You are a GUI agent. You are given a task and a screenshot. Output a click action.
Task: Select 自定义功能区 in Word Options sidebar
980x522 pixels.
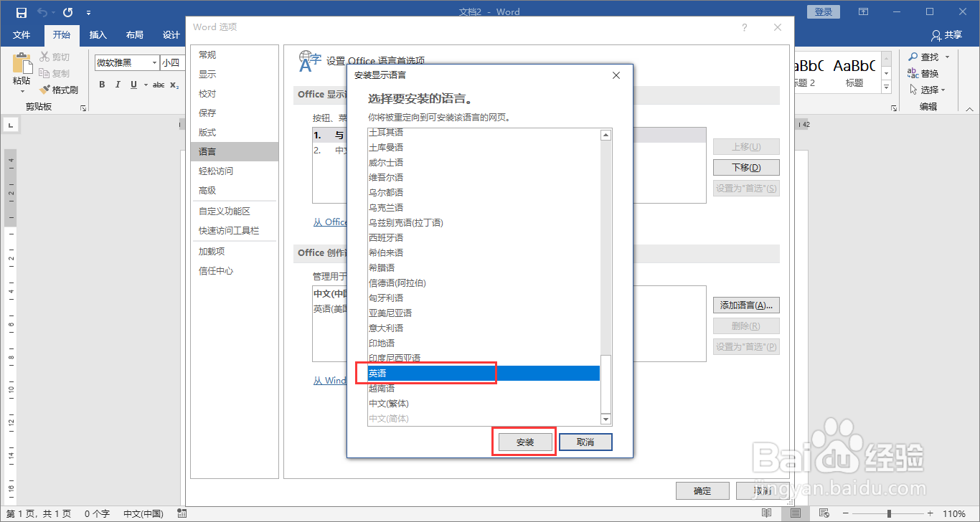235,212
